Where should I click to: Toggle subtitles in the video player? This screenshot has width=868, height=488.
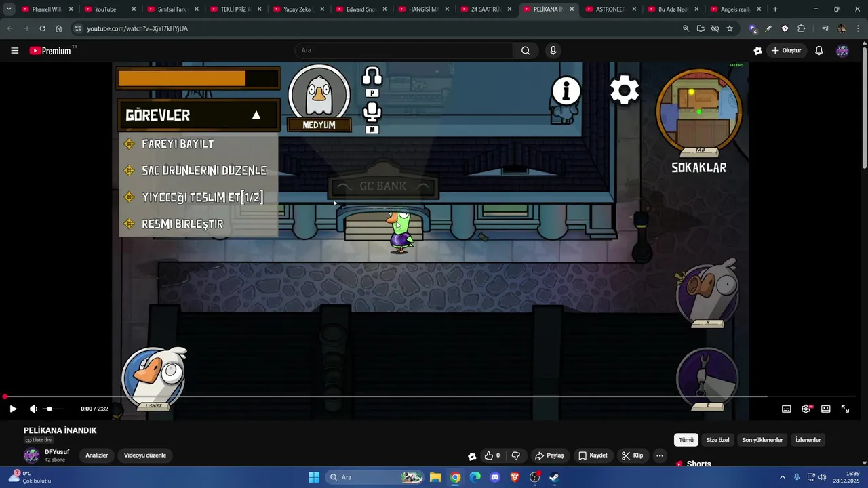[787, 409]
